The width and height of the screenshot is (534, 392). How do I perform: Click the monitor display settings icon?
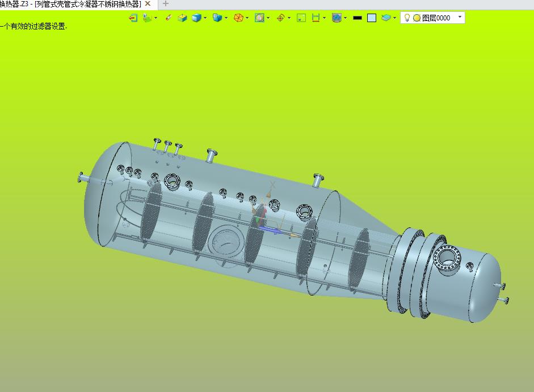337,18
